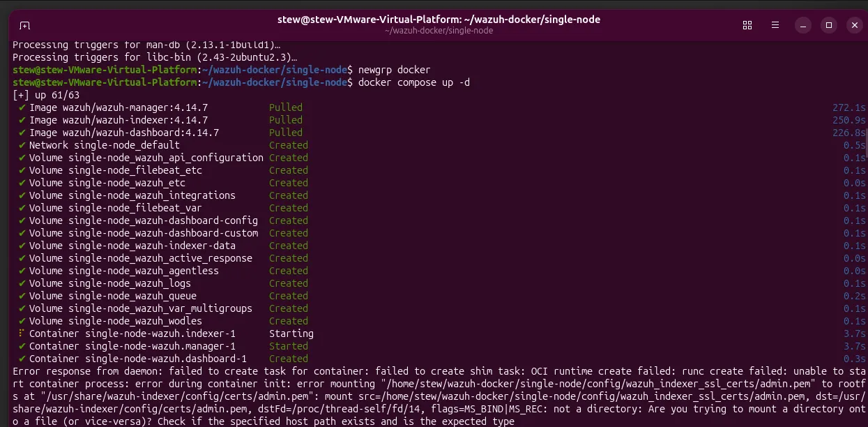Click the 'Pulled' status for wazuh-manager image

pos(286,107)
